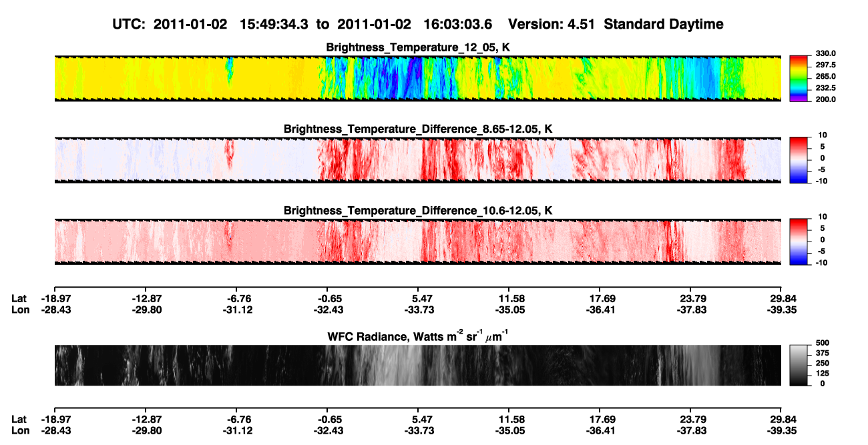Click the '330.0' color bar label
The image size is (868, 445).
[x=825, y=53]
